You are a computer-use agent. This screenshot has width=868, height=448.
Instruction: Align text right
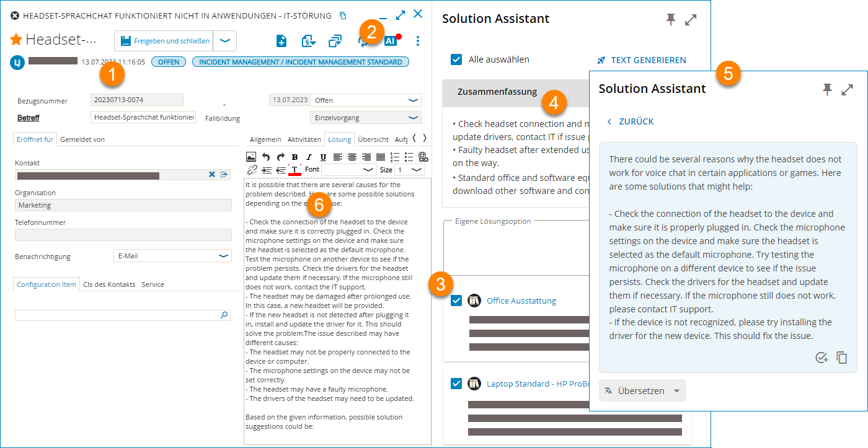pyautogui.click(x=366, y=157)
